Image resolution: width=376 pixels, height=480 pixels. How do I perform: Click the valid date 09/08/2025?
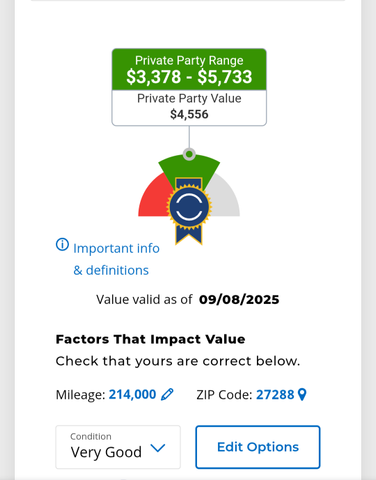[x=239, y=300]
